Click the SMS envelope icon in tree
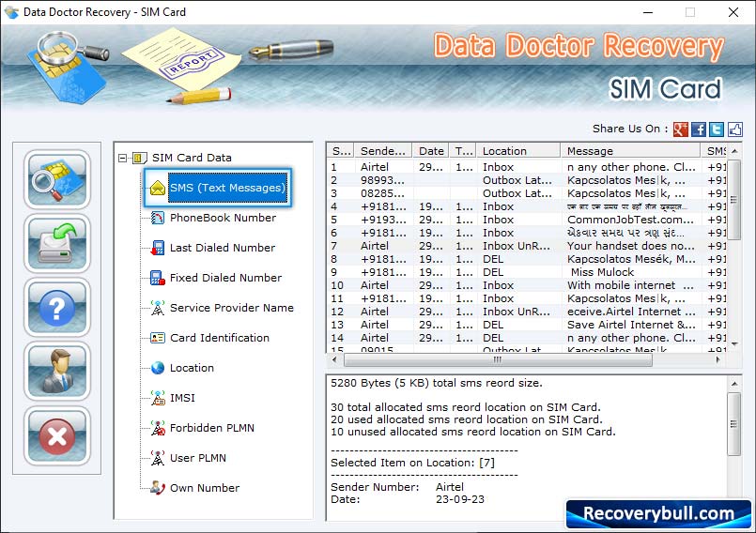 [x=157, y=188]
